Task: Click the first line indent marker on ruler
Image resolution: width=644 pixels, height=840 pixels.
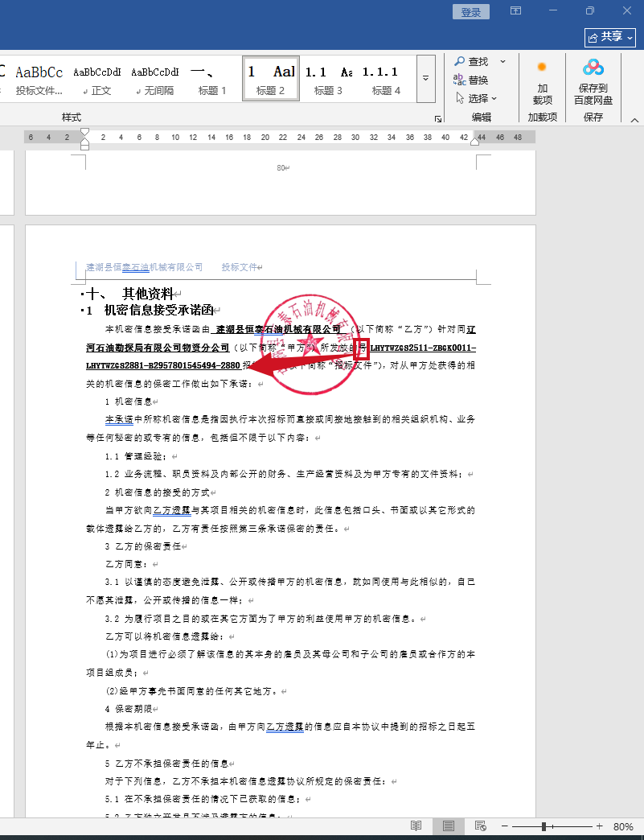Action: coord(84,132)
